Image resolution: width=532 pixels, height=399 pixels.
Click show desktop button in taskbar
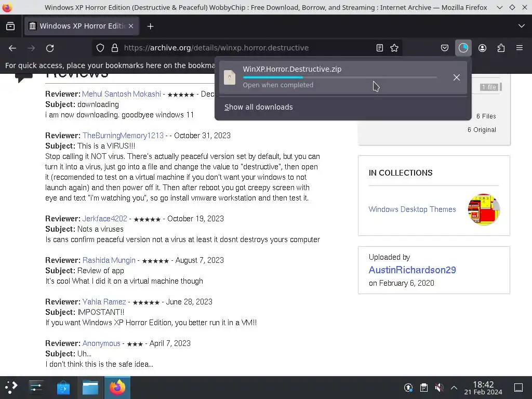[518, 388]
